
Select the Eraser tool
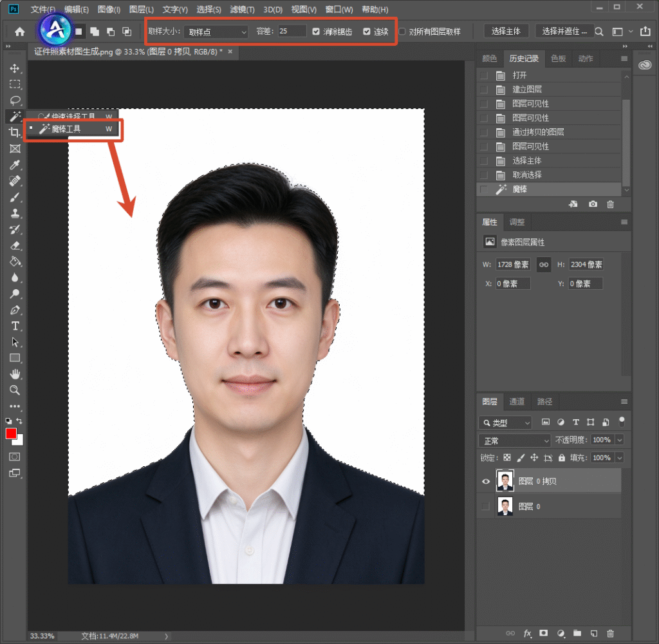coord(15,245)
